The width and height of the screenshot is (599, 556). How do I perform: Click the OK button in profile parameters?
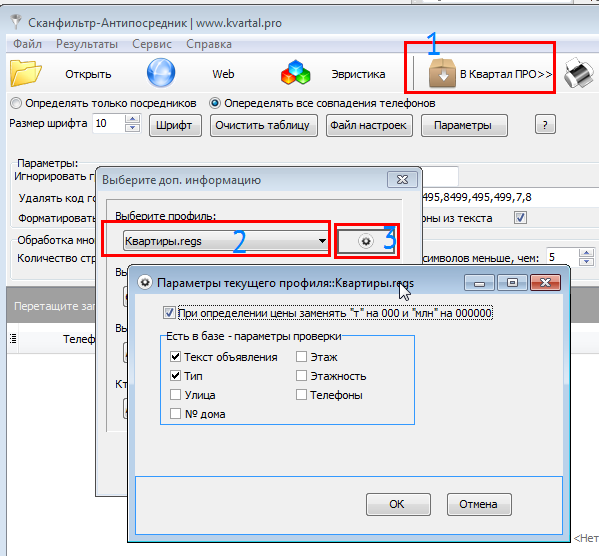coord(398,504)
